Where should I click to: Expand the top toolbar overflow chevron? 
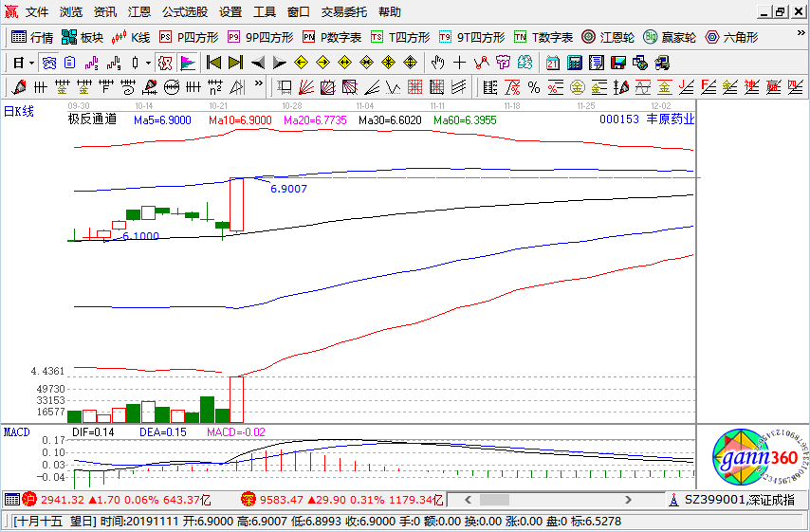(x=801, y=33)
